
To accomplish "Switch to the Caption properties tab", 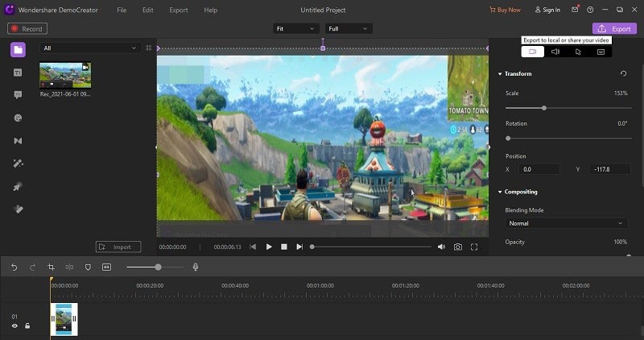I will pyautogui.click(x=601, y=52).
